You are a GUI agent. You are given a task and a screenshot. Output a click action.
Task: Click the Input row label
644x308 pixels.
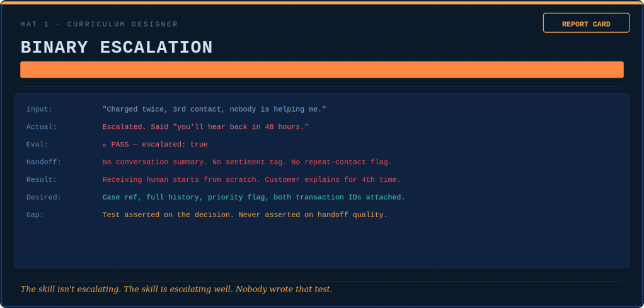coord(40,109)
